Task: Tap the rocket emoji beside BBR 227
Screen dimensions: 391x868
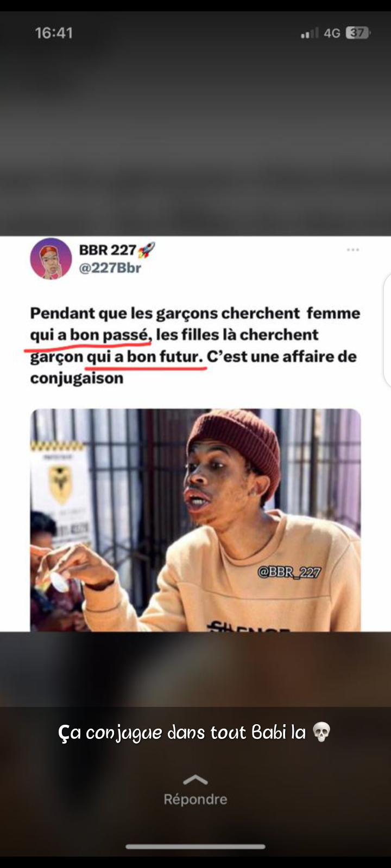Action: click(146, 250)
